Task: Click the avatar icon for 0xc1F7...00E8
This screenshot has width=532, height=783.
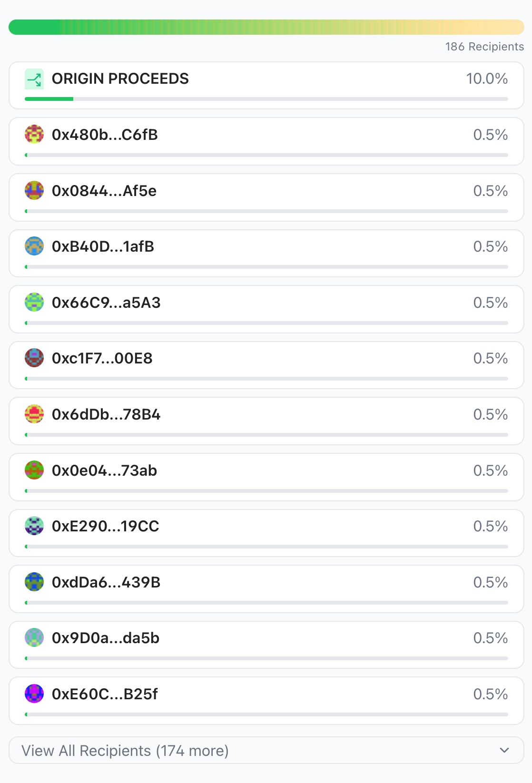Action: pyautogui.click(x=34, y=358)
